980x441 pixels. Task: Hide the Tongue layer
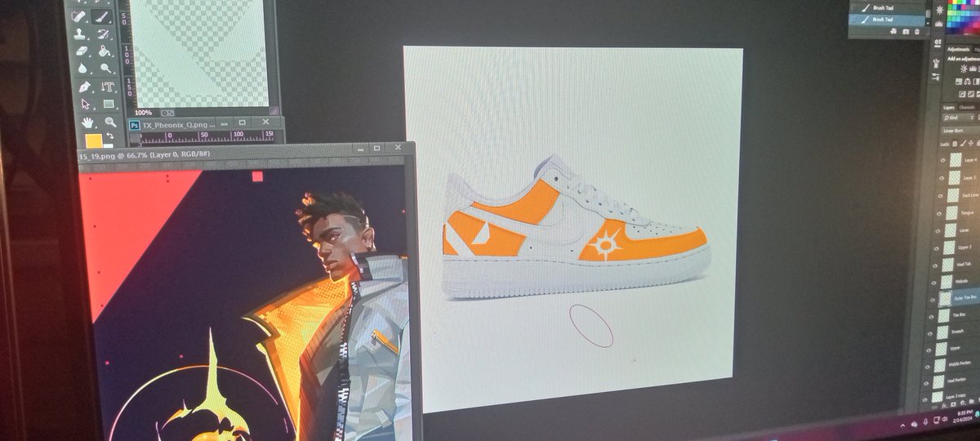941,213
